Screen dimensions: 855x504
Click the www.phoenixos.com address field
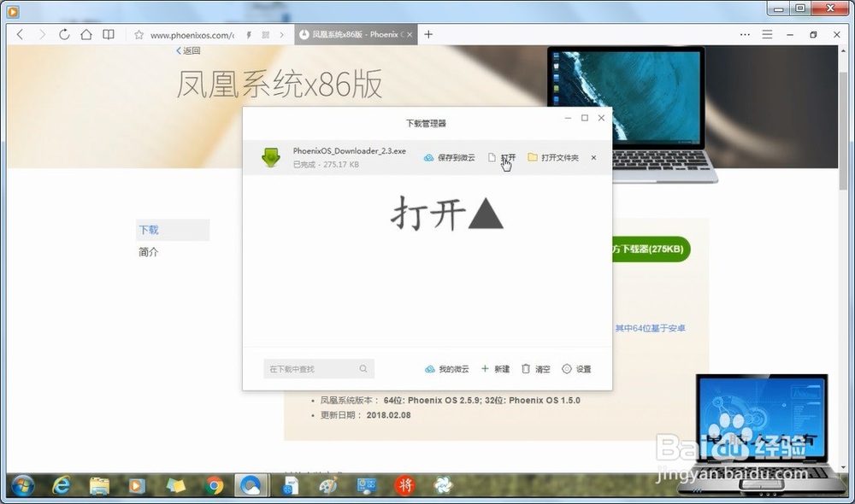coord(192,35)
